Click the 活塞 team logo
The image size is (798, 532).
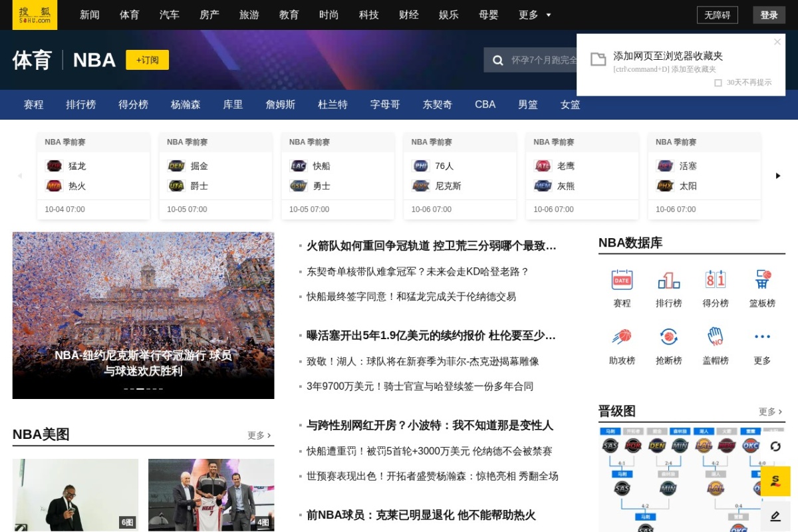pyautogui.click(x=665, y=166)
